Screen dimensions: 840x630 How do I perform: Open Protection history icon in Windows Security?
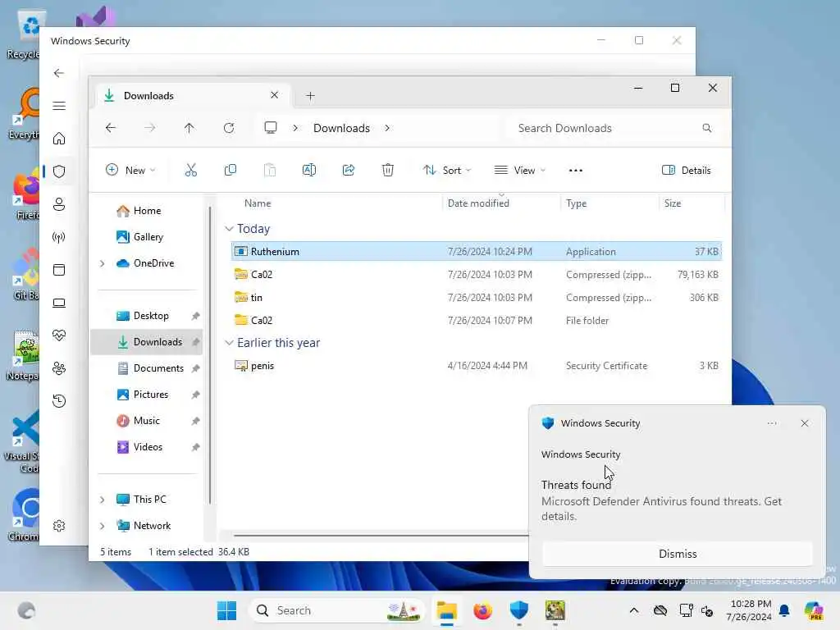pos(59,401)
